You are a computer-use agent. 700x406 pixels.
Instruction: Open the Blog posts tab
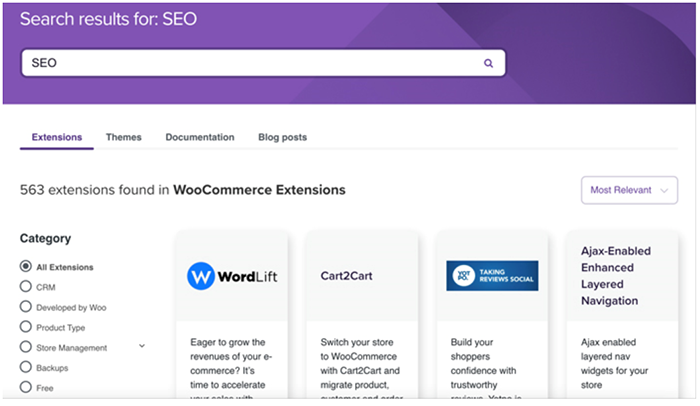pos(283,137)
